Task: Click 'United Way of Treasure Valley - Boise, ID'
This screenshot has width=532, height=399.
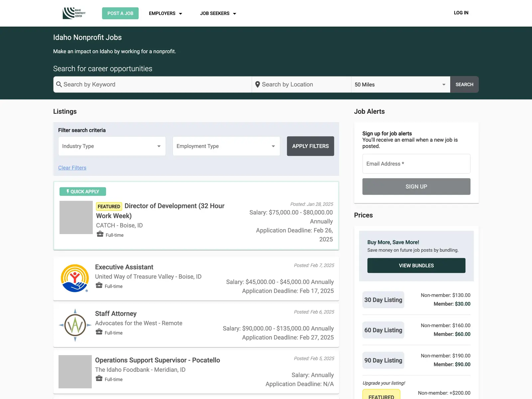Action: click(x=148, y=277)
